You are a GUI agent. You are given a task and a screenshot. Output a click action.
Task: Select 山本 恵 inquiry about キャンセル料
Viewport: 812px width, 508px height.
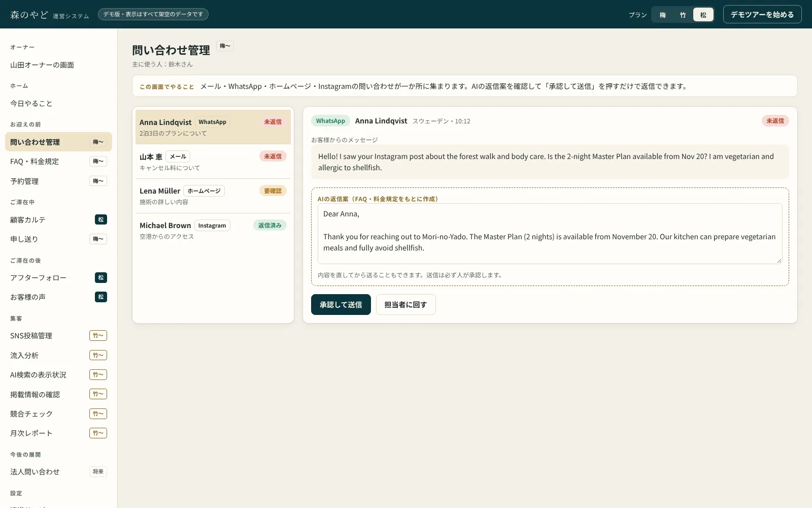pos(213,162)
